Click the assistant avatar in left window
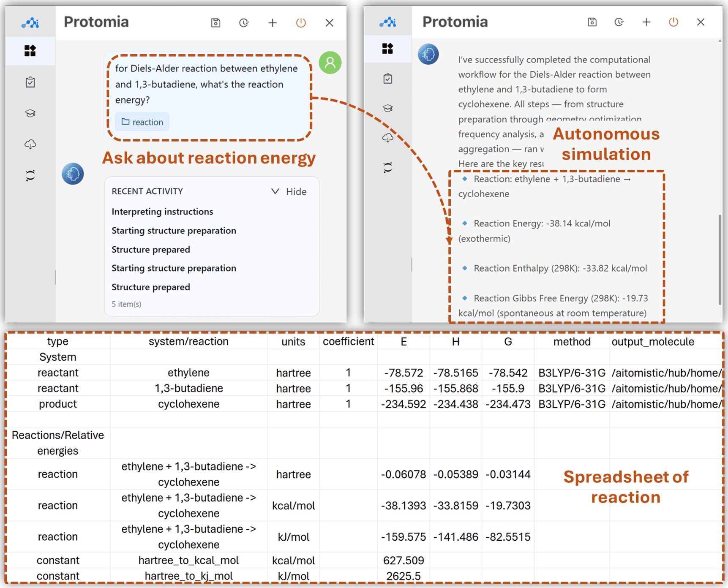The image size is (728, 588). [73, 174]
